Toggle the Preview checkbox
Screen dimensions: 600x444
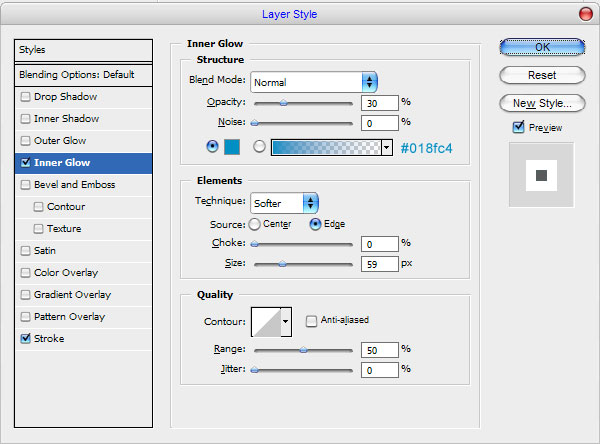tap(518, 127)
